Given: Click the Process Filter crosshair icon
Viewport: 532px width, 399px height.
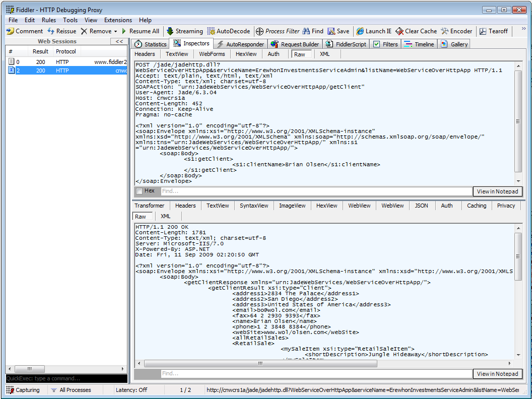Looking at the screenshot, I should tap(259, 31).
